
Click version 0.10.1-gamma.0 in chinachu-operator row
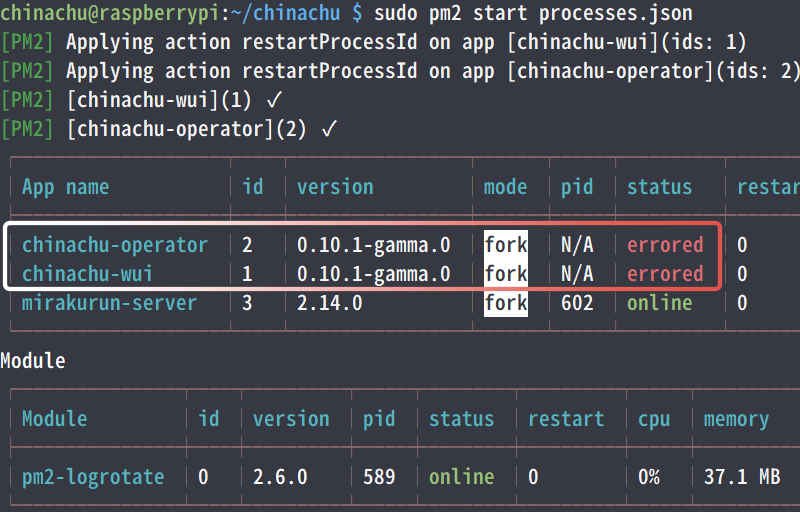[x=373, y=245]
